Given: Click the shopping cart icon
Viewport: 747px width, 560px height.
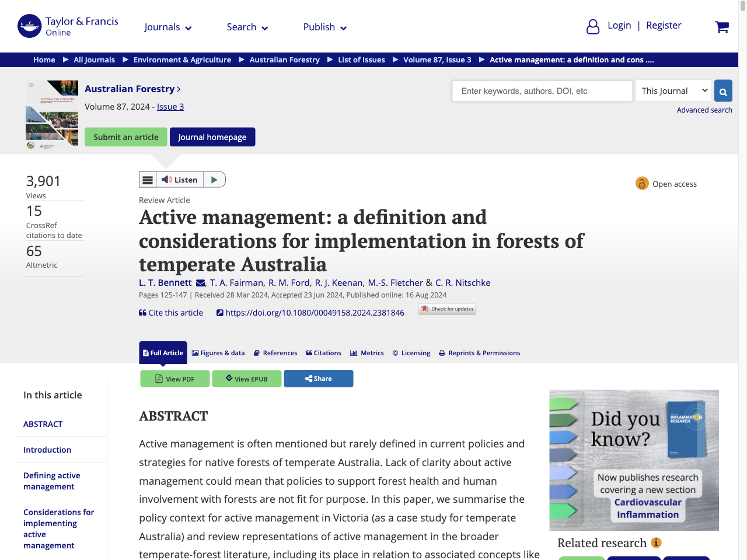Looking at the screenshot, I should point(722,27).
